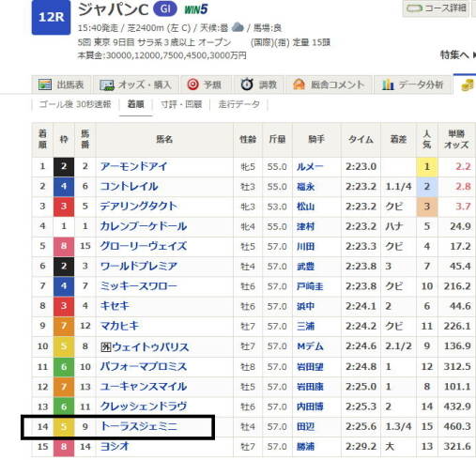This screenshot has width=476, height=460.
Task: Open horse ワールドプレミア
Action: pos(139,267)
